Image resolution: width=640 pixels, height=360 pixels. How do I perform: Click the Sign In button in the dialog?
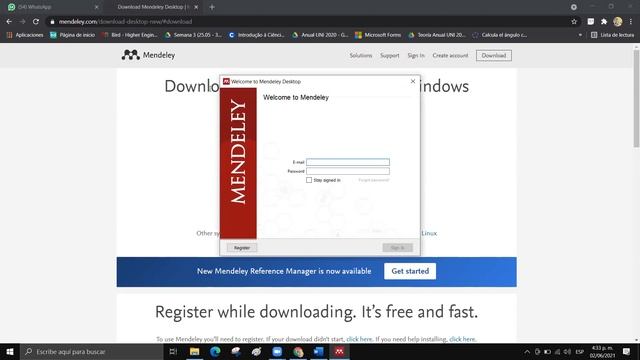click(398, 248)
